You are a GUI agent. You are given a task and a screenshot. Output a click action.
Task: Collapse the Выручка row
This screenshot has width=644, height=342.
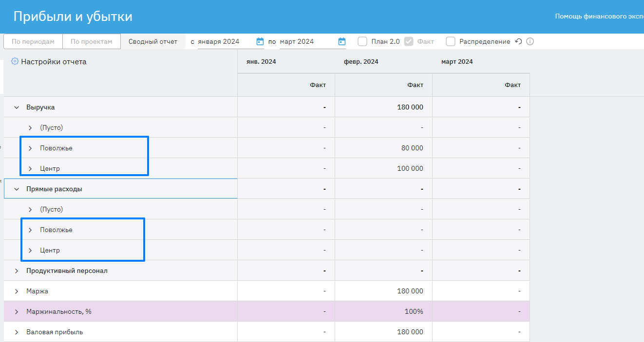click(17, 108)
